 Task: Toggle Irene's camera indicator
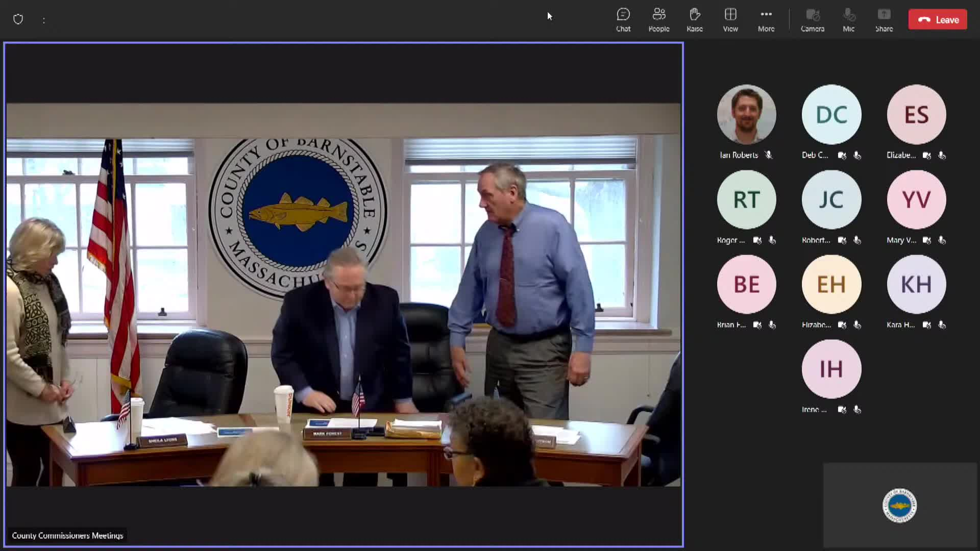pyautogui.click(x=842, y=409)
